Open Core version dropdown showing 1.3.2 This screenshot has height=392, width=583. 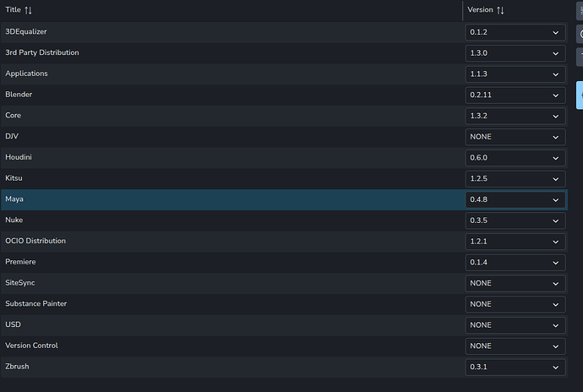(515, 116)
